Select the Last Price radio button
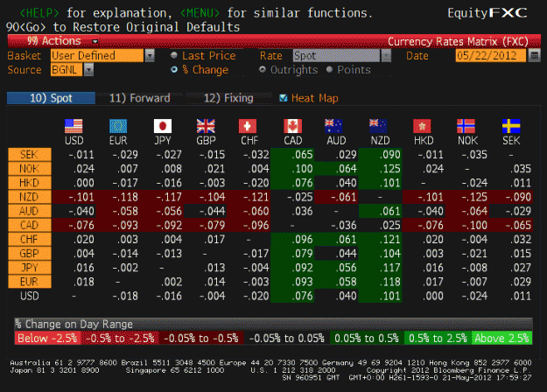 coord(174,55)
